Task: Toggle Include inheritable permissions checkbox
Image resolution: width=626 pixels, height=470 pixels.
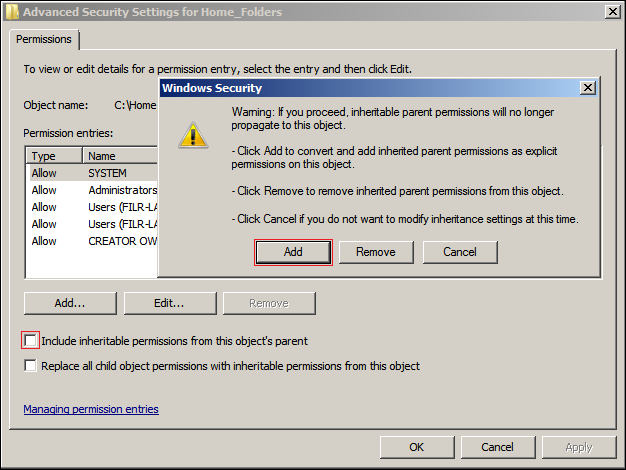Action: coord(30,341)
